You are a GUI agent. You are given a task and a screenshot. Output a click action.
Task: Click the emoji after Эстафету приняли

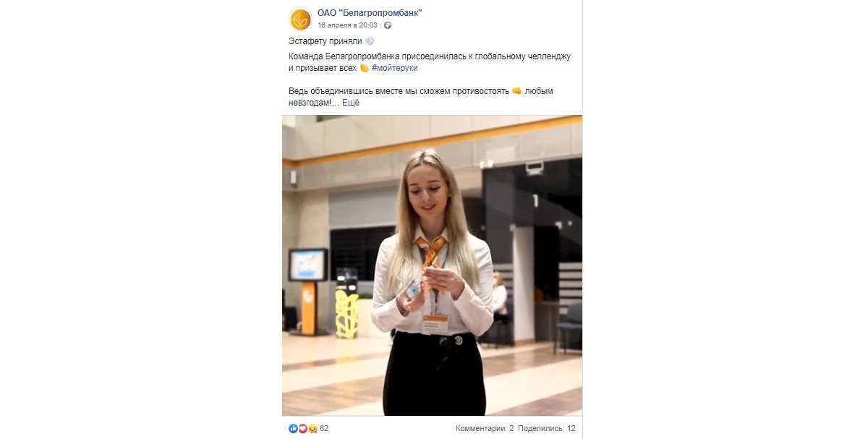[x=370, y=41]
